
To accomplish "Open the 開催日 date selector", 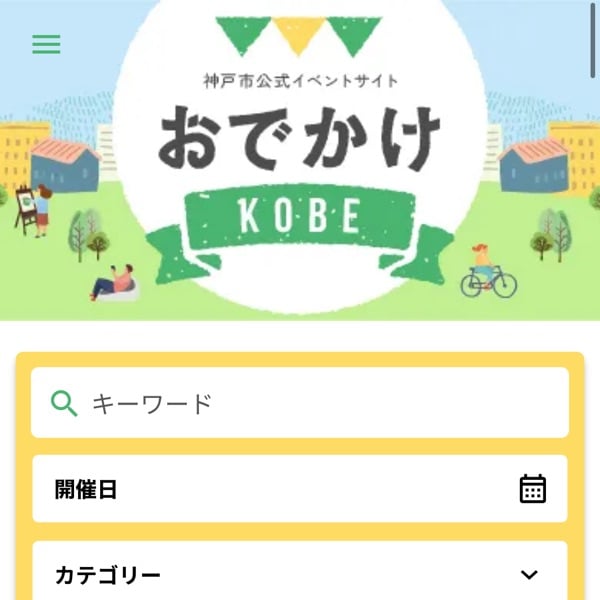I will tap(300, 489).
